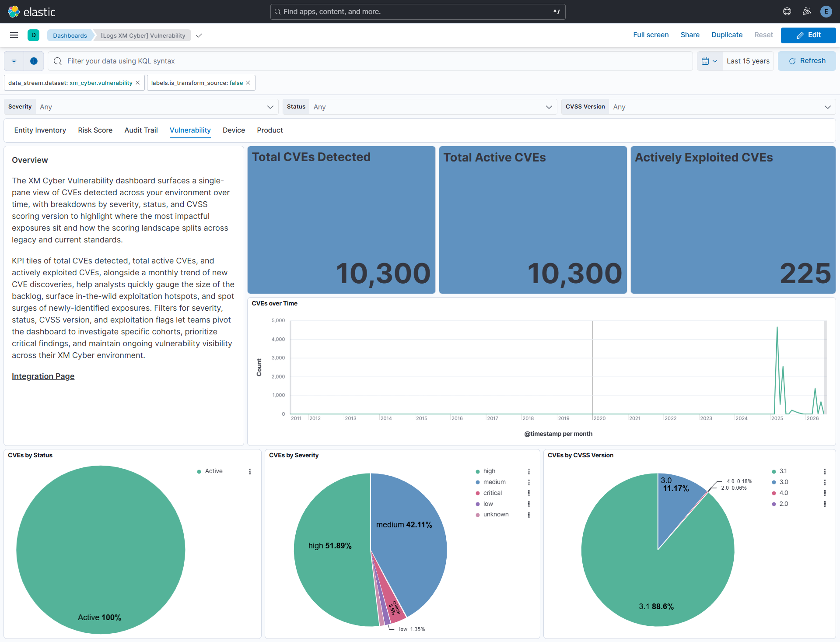Go to Dashboards breadcrumb
Viewport: 840px width, 642px height.
70,35
